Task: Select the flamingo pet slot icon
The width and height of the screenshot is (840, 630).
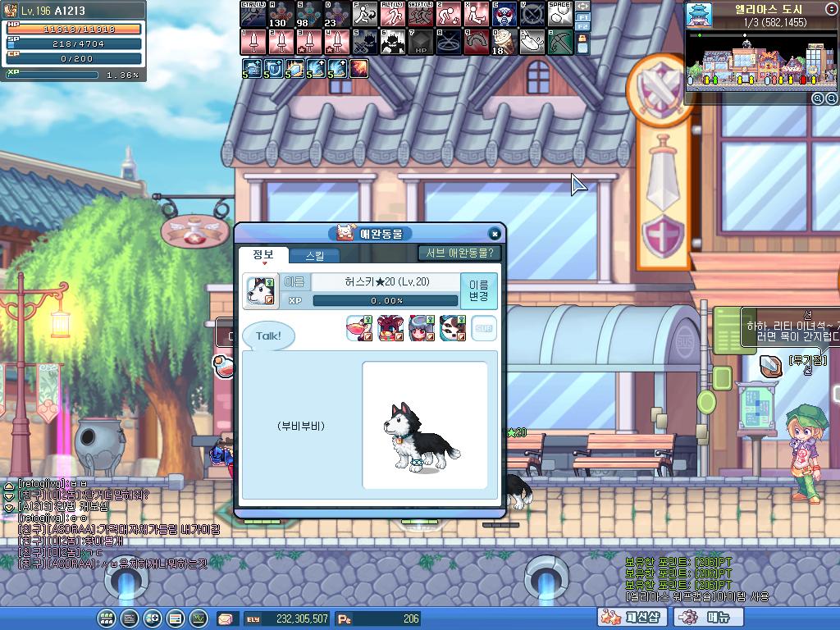Action: pyautogui.click(x=359, y=328)
